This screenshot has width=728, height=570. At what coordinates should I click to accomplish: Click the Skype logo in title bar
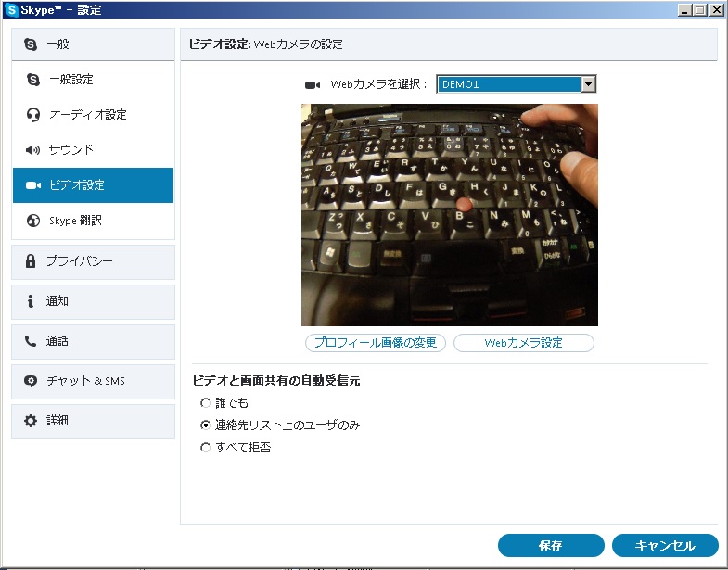point(12,10)
